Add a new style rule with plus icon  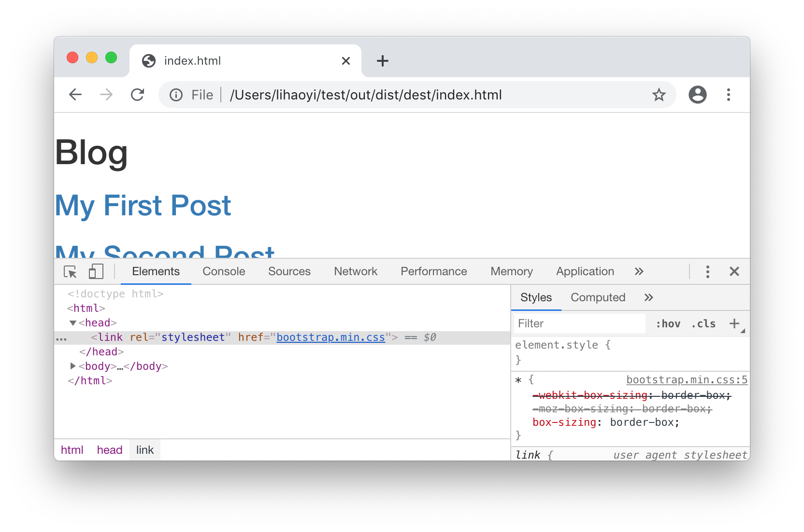click(x=735, y=323)
